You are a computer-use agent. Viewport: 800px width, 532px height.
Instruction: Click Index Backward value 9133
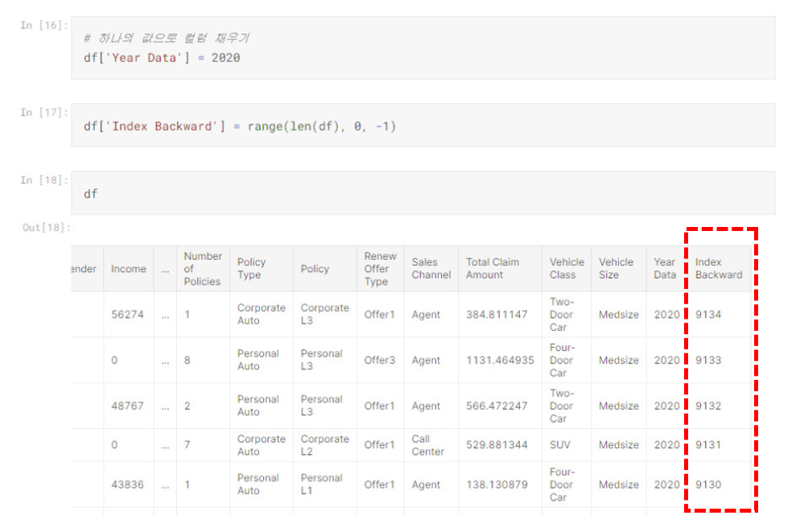(708, 360)
